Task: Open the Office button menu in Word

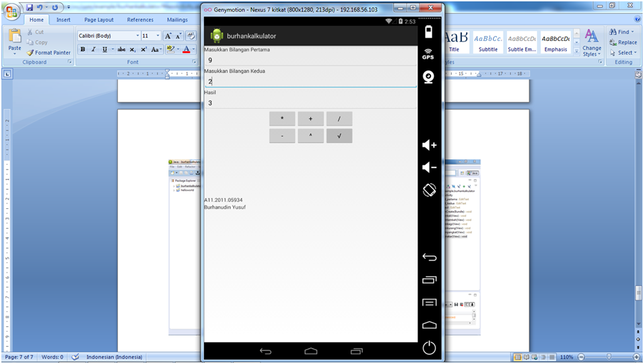Action: (x=12, y=11)
